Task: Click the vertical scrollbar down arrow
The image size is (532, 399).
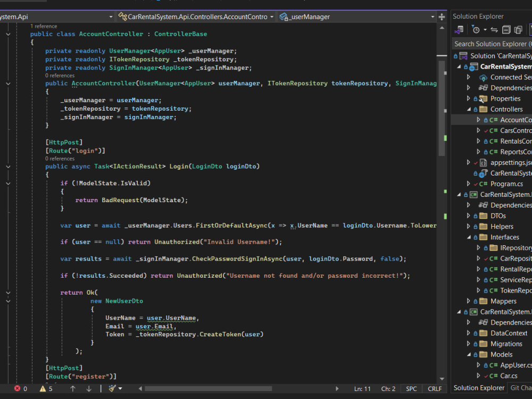Action: pos(442,379)
